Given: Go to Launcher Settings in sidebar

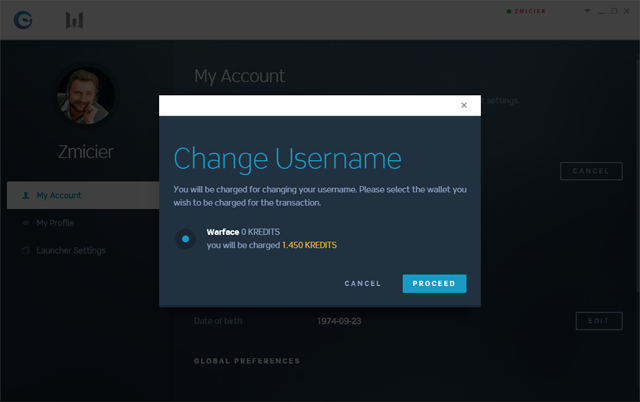Looking at the screenshot, I should [x=70, y=250].
